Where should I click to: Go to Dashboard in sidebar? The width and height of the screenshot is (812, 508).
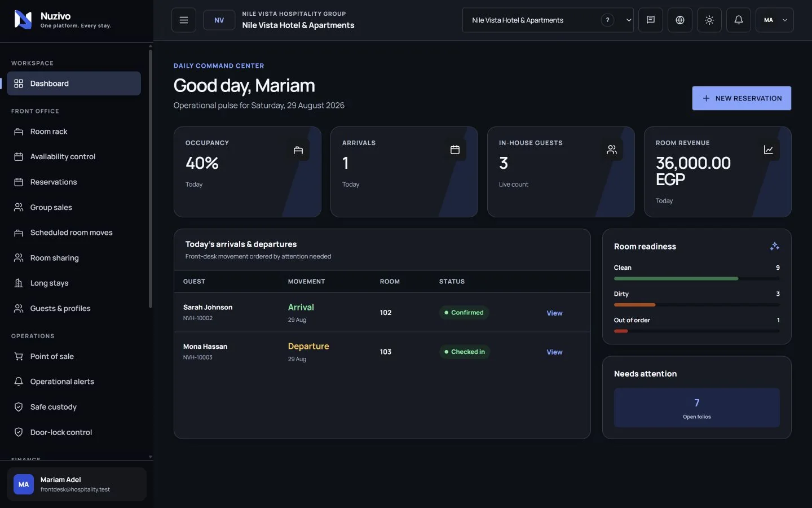(74, 84)
